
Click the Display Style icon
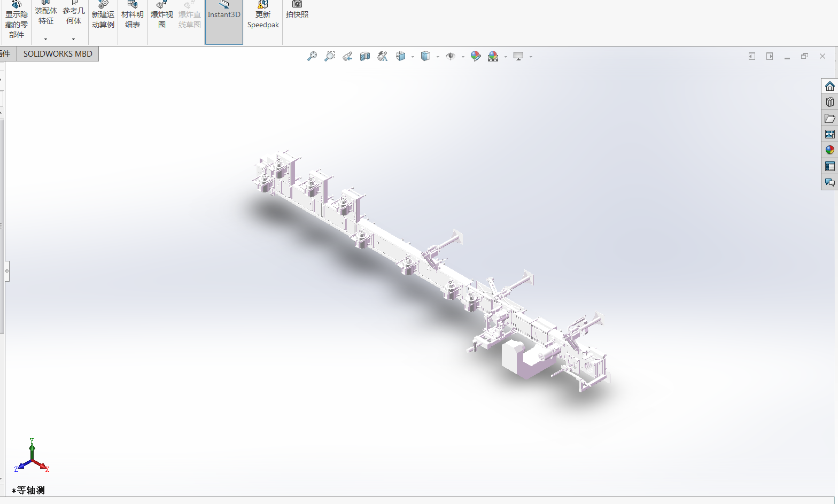click(425, 56)
